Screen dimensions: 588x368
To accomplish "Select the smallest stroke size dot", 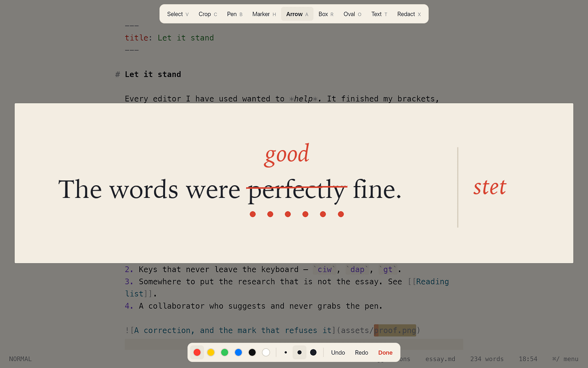I will (x=286, y=353).
